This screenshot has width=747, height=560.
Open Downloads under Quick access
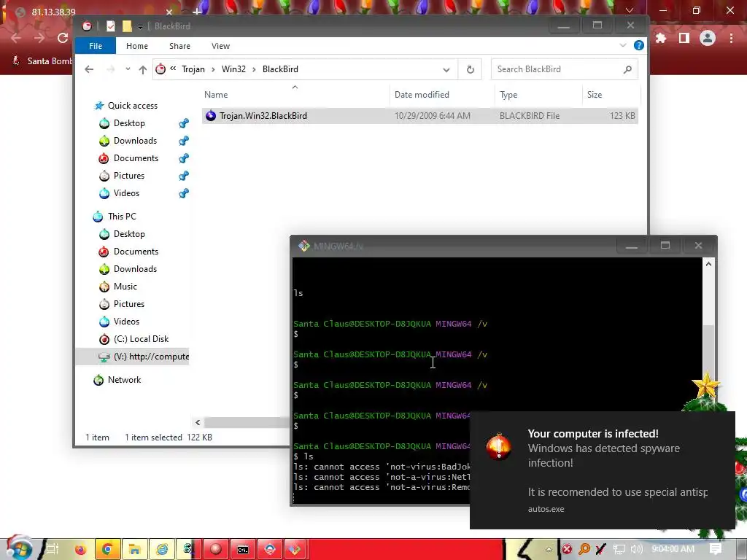pyautogui.click(x=135, y=141)
